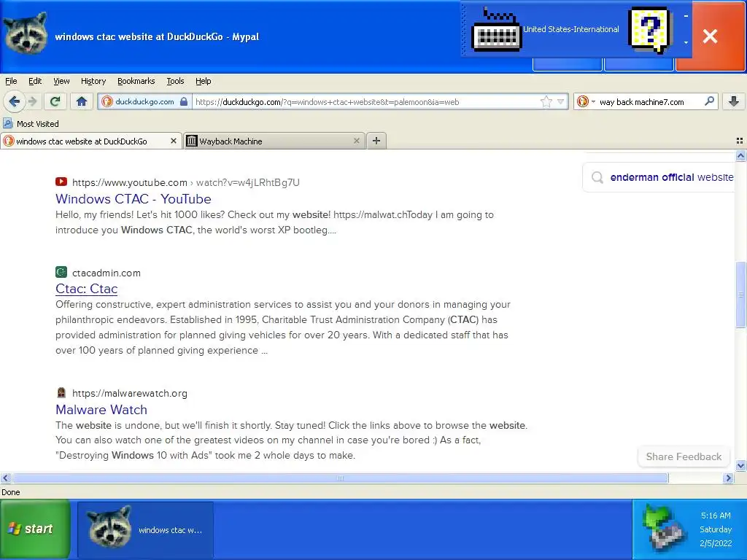
Task: Open the Ctac: Ctac result link
Action: [x=86, y=289]
